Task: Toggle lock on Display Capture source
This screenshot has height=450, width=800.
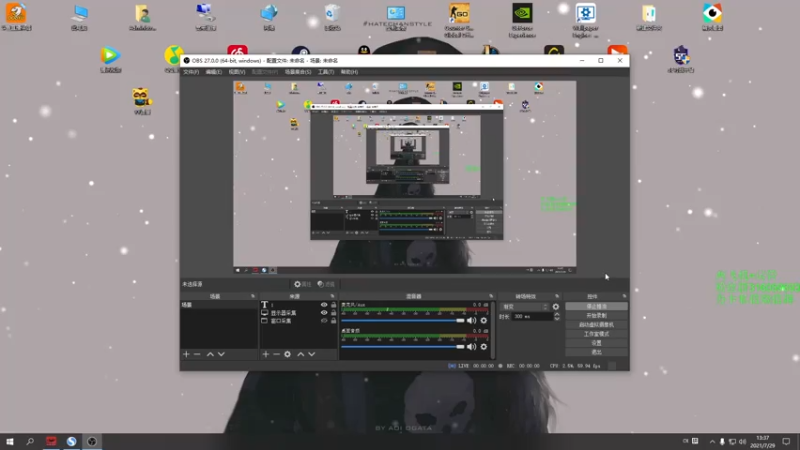Action: (334, 313)
